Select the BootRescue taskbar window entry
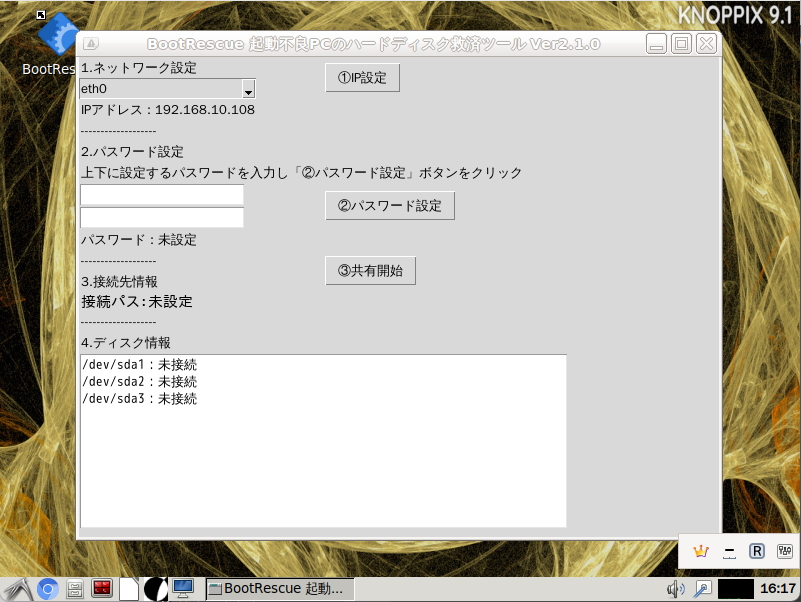 click(280, 589)
